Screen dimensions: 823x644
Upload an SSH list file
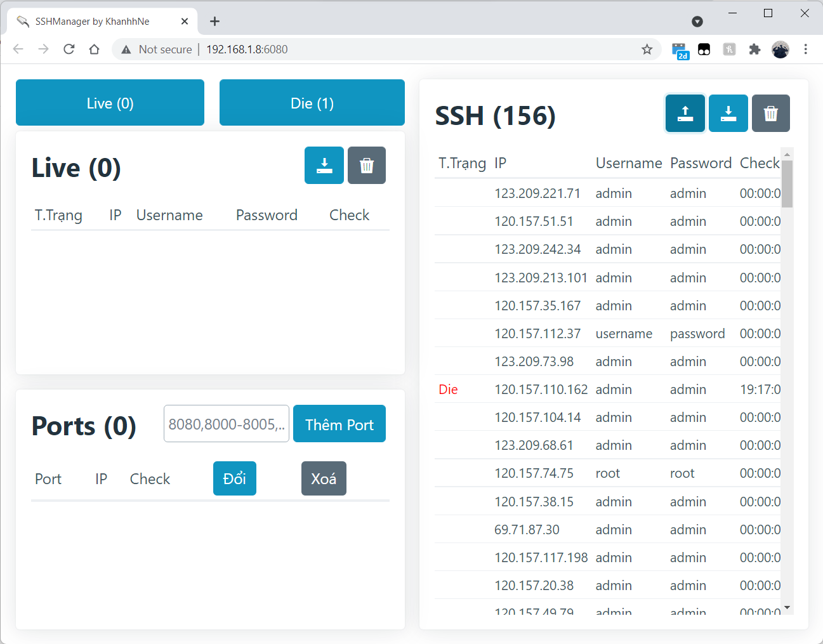685,114
